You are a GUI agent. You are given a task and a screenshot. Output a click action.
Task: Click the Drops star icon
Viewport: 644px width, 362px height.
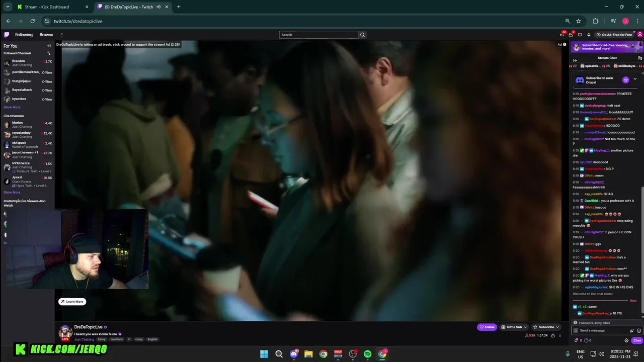tap(626, 80)
